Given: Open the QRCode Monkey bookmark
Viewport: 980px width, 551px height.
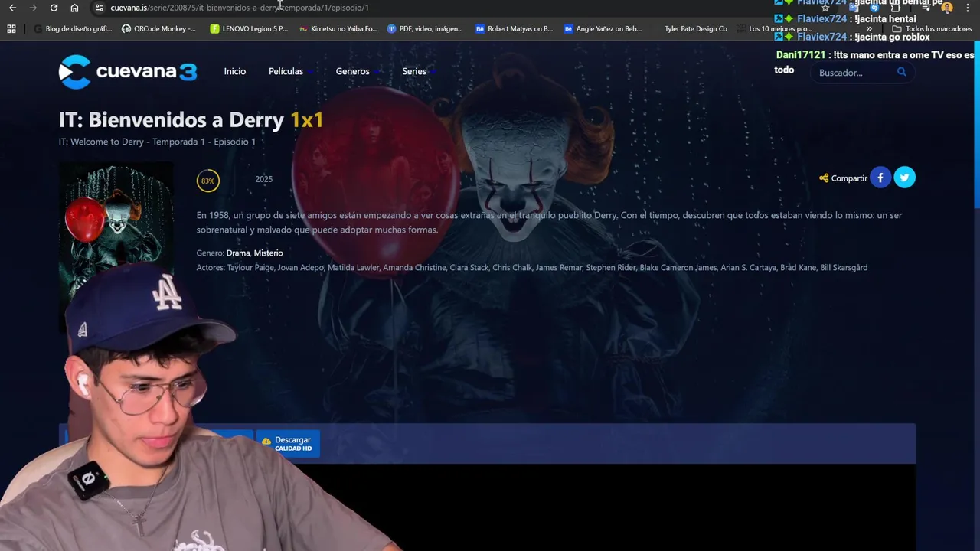Looking at the screenshot, I should coord(159,29).
